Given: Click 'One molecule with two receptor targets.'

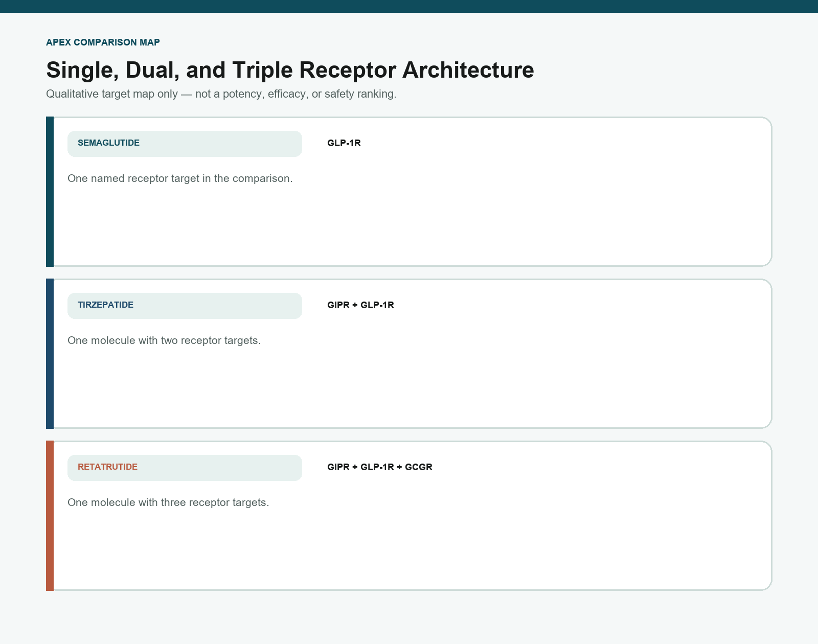Looking at the screenshot, I should (164, 340).
